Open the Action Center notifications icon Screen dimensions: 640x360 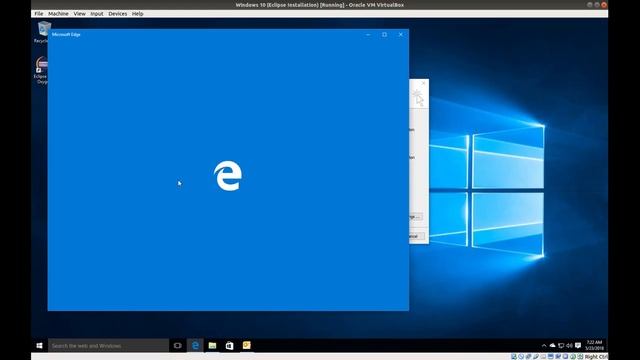578,345
